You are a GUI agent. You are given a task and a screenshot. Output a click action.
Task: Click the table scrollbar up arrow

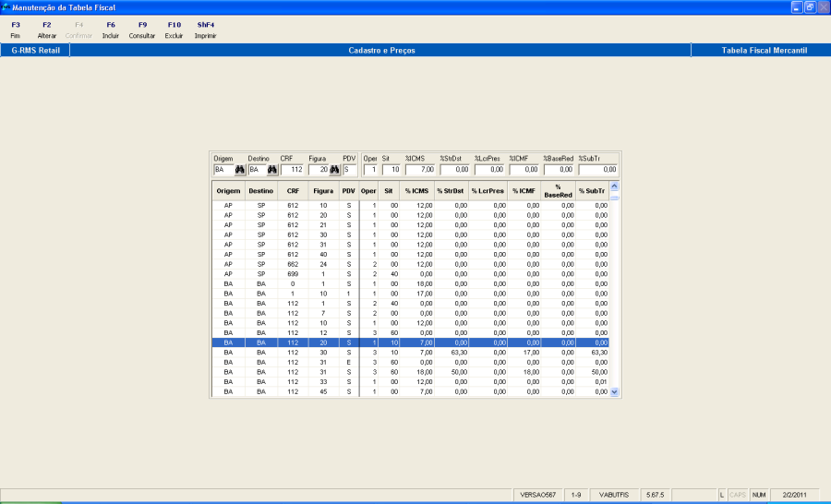pyautogui.click(x=614, y=186)
